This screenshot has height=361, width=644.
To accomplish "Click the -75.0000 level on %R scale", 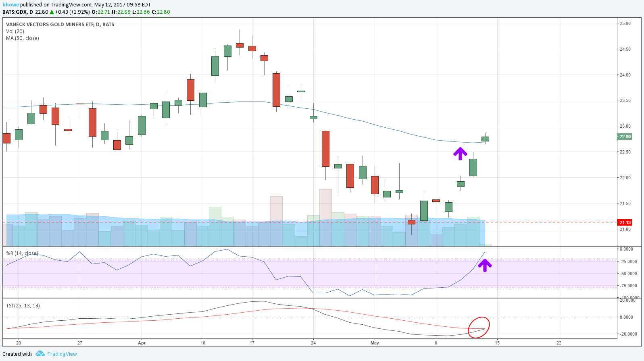I will [x=628, y=286].
